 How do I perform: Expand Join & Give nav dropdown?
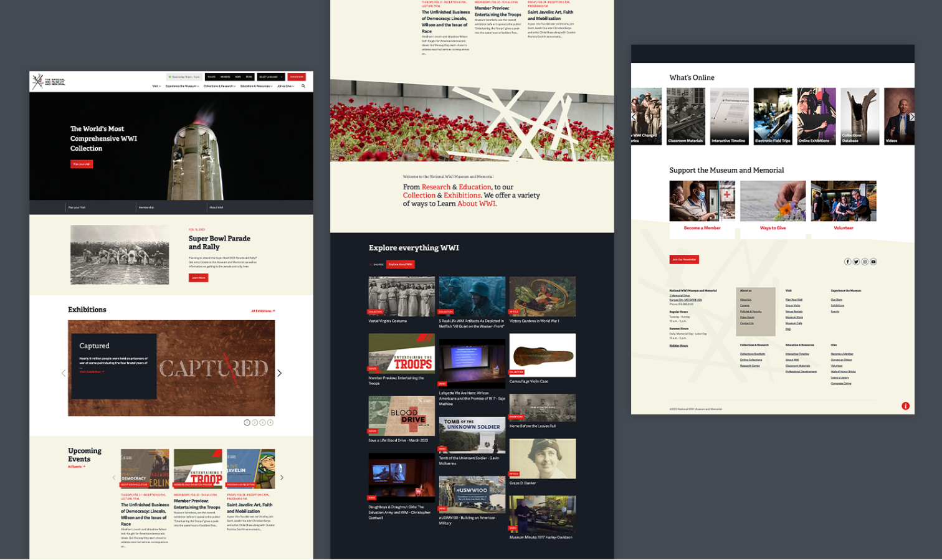pos(286,86)
